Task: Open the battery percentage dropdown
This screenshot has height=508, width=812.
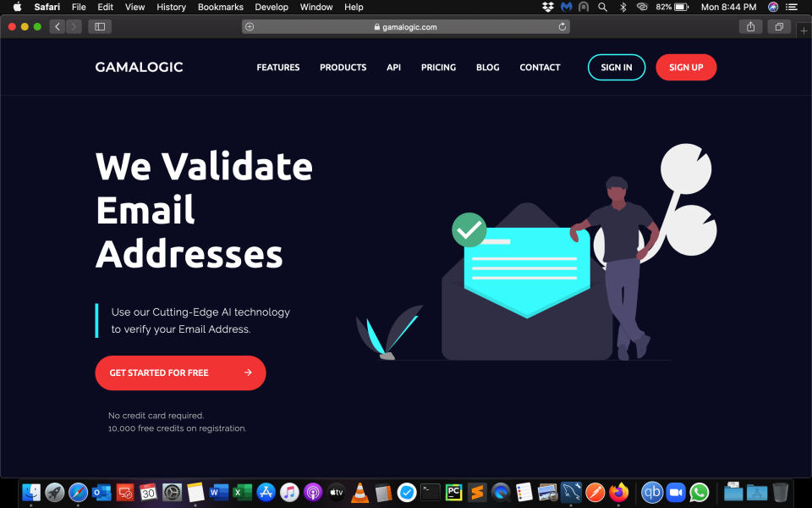Action: tap(667, 7)
